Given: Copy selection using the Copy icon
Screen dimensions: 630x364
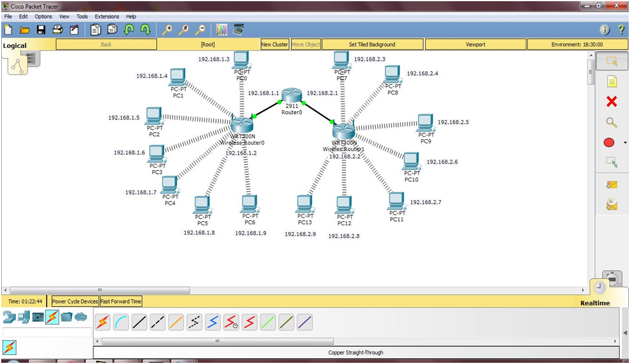Looking at the screenshot, I should pyautogui.click(x=95, y=30).
